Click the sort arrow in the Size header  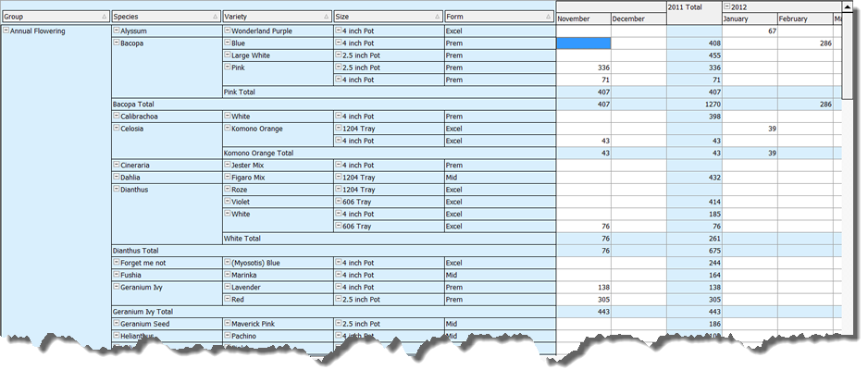pos(436,18)
